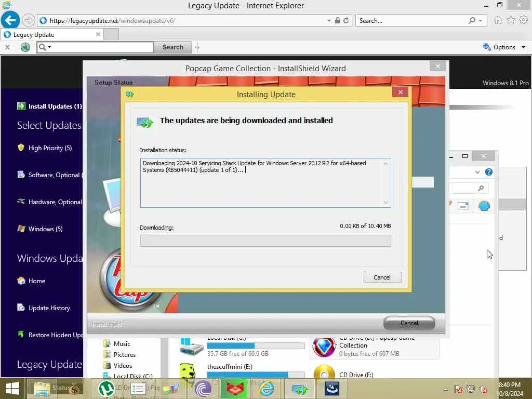
Task: Open the Favorites star icon
Action: tap(511, 20)
